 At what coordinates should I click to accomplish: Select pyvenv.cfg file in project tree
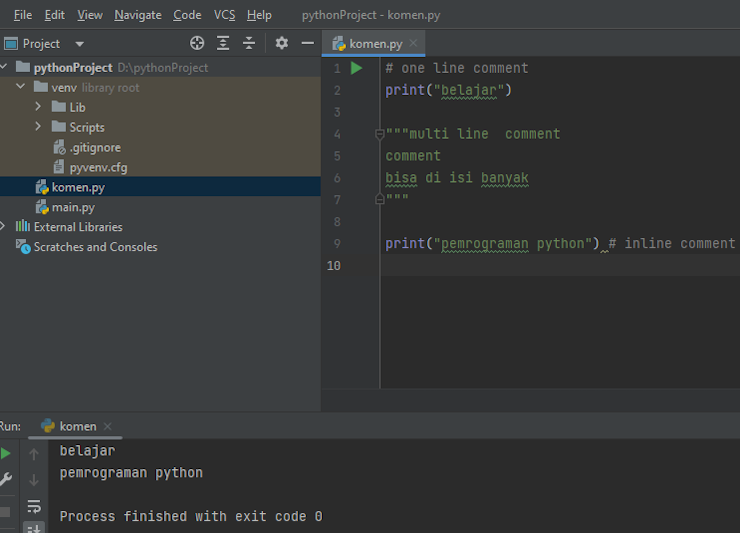coord(98,168)
